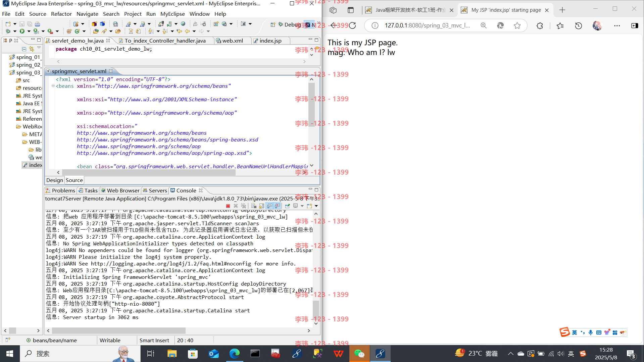This screenshot has height=362, width=644.
Task: Collapse all in Package Explorer toolbar
Action: (24, 49)
